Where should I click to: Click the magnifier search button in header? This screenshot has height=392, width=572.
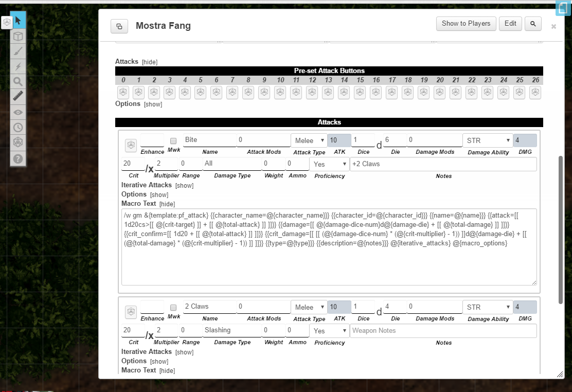coord(533,24)
